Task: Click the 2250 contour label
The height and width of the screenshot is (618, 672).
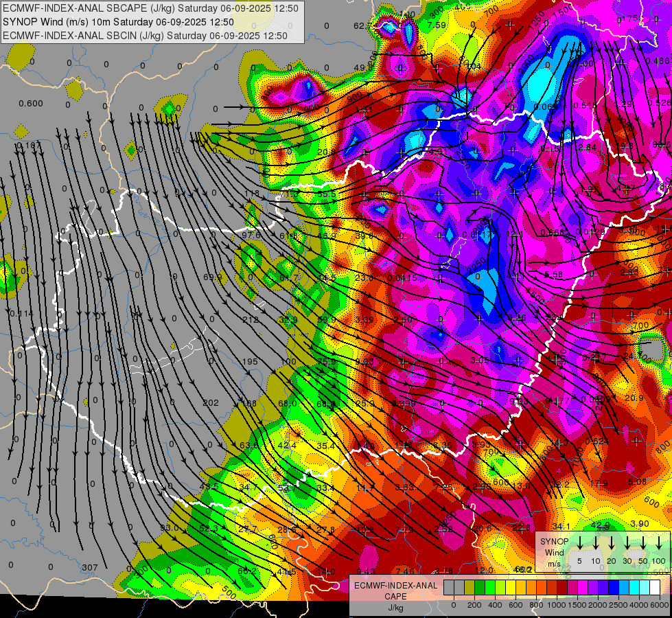Action: click(476, 267)
